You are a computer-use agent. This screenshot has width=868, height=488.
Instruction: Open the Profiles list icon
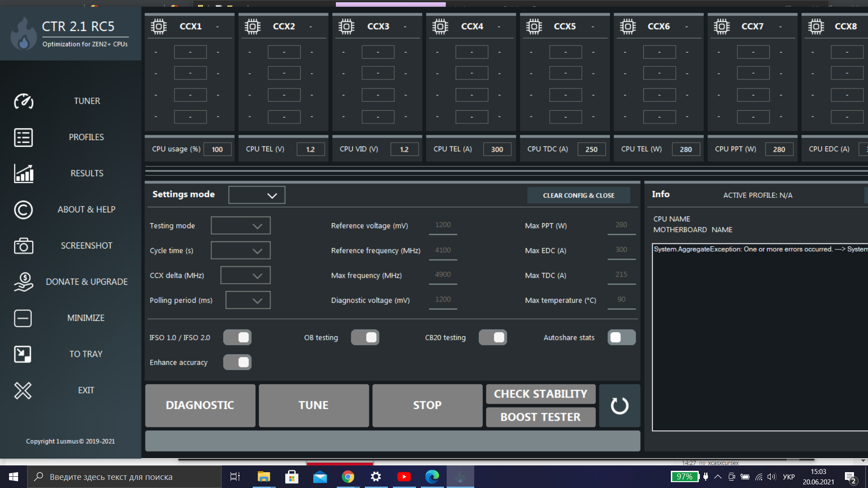coord(24,137)
